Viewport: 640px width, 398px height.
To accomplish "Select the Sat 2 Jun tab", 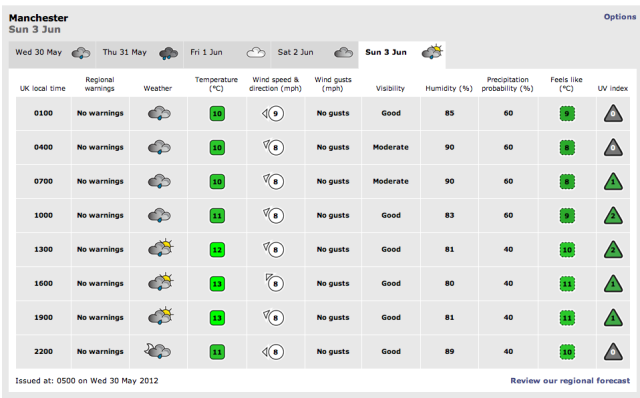I will click(315, 53).
